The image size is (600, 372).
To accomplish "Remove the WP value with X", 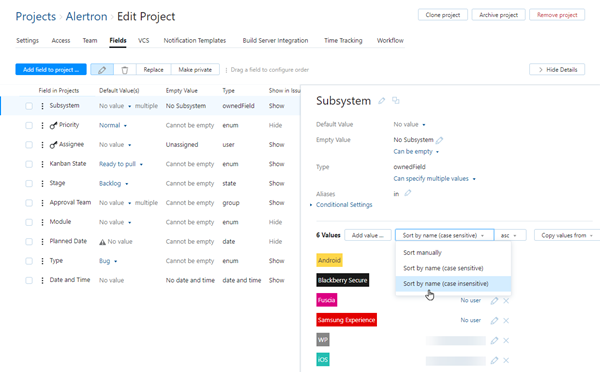I will point(506,340).
